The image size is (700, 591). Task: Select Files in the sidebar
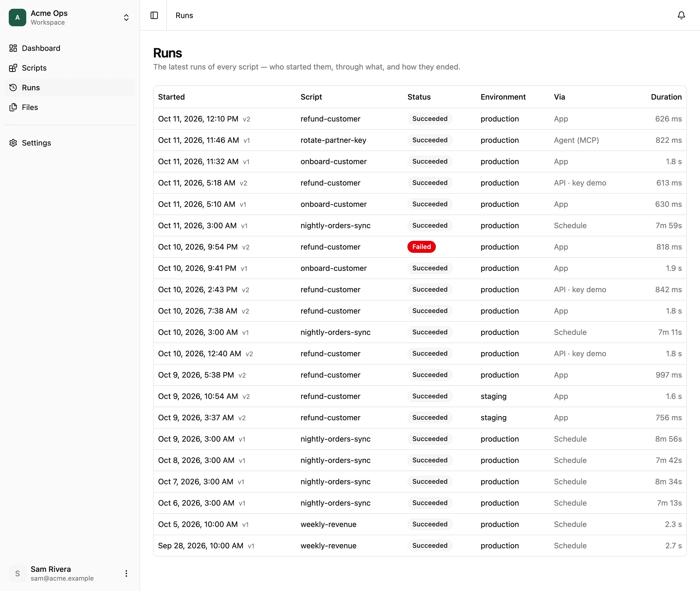click(70, 107)
